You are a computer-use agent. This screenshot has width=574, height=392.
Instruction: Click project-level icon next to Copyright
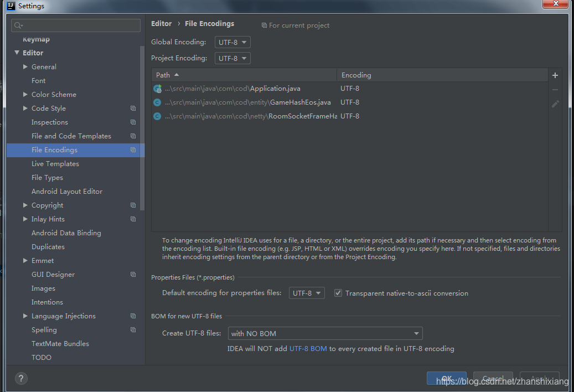[133, 205]
